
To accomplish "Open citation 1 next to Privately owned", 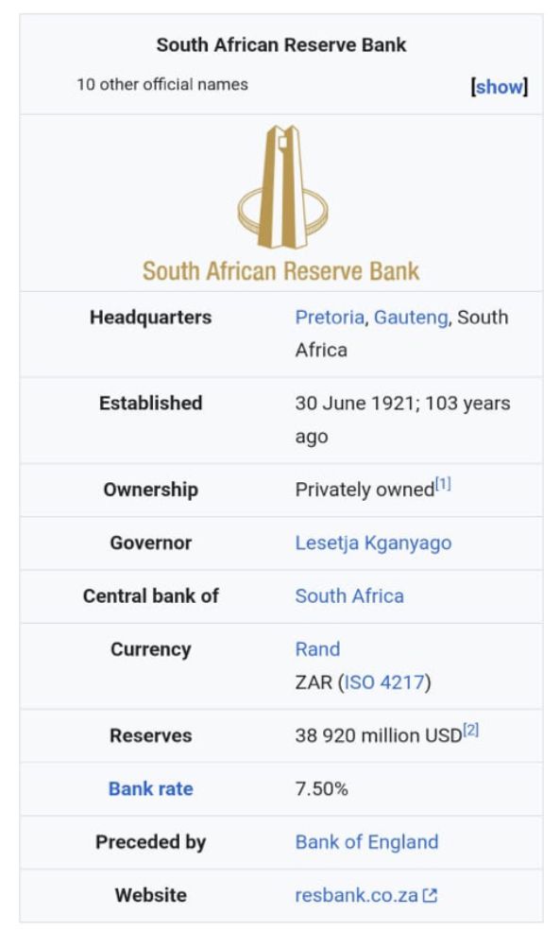I will (443, 484).
